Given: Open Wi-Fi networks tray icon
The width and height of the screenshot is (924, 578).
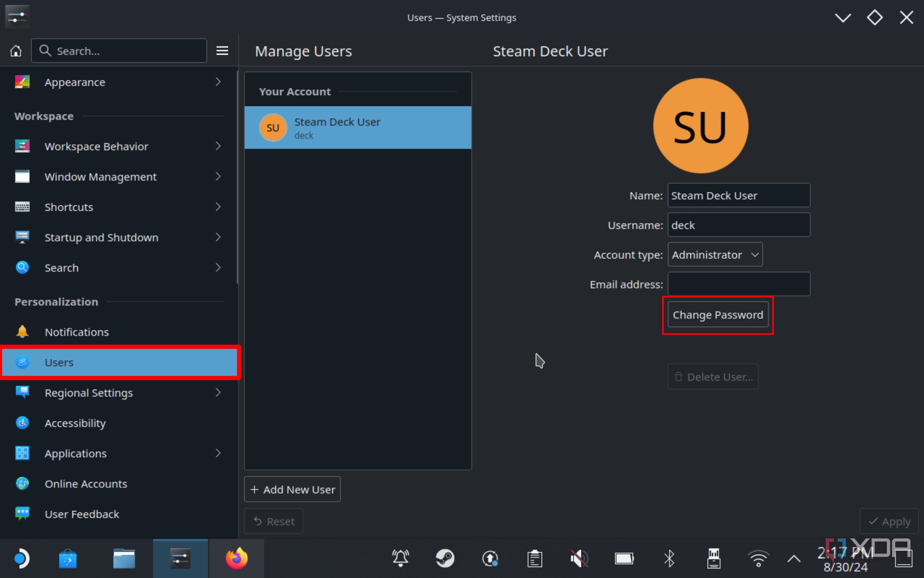Looking at the screenshot, I should coord(758,558).
